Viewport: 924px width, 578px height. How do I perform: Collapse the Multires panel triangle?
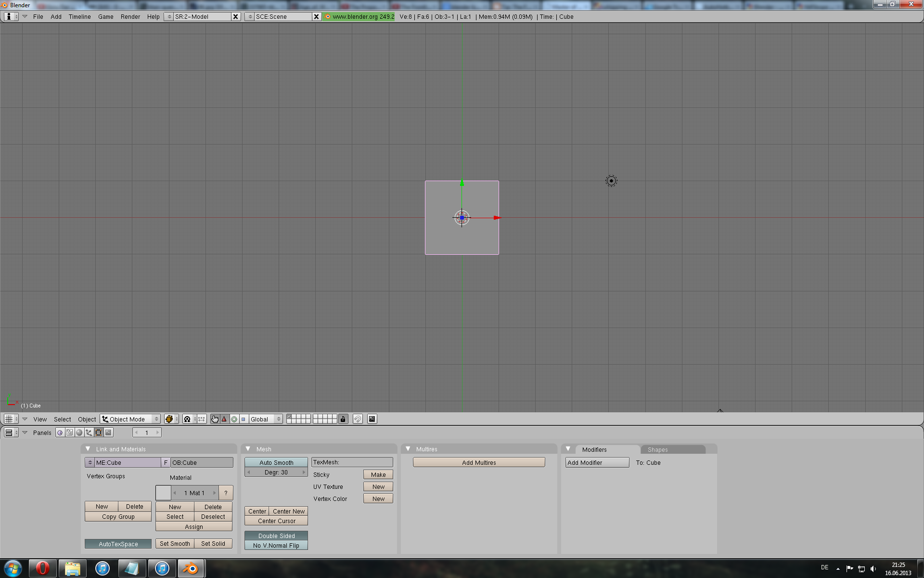pos(408,448)
